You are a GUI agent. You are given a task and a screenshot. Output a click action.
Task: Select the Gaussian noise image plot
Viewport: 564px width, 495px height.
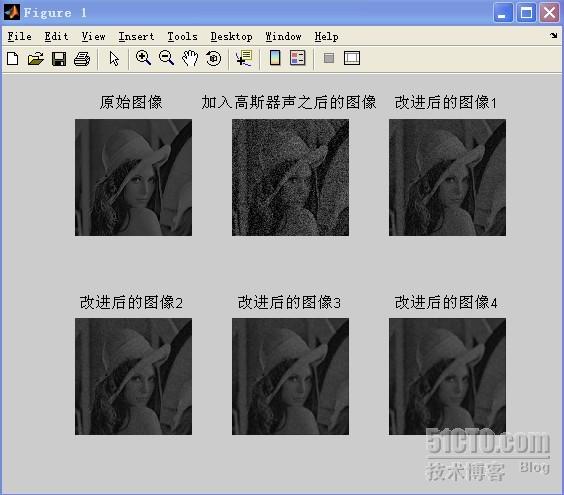[290, 177]
